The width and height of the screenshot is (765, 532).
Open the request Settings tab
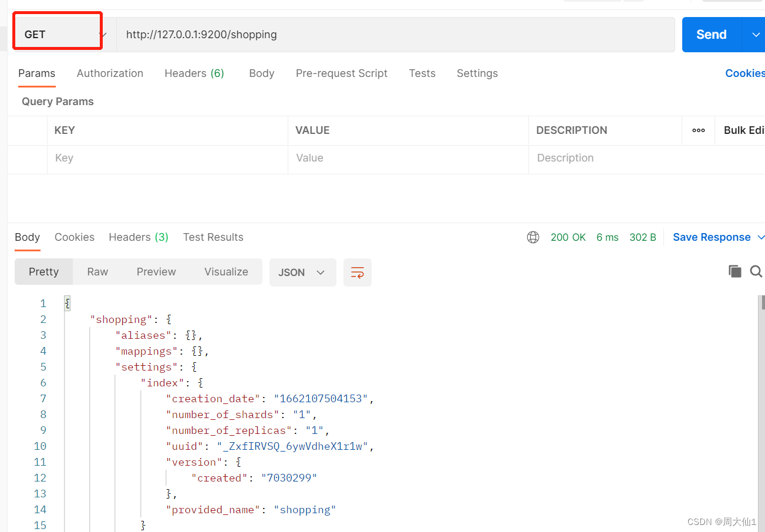point(477,73)
